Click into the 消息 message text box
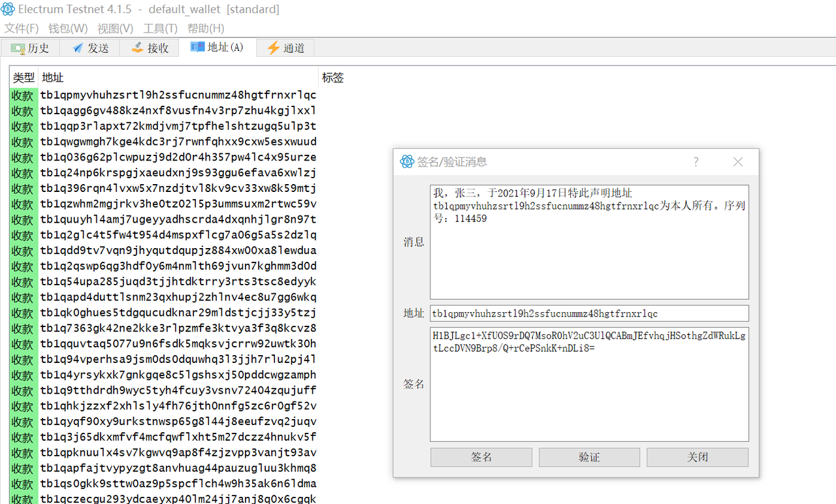This screenshot has height=504, width=836. click(589, 255)
